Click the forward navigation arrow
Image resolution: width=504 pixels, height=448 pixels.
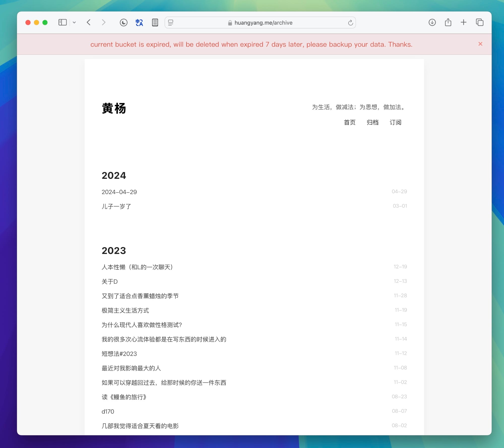coord(104,22)
